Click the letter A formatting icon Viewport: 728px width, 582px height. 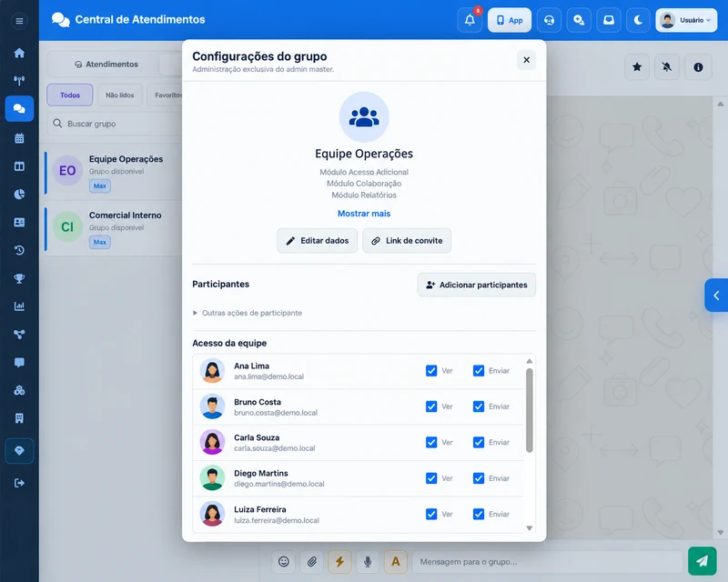click(396, 562)
